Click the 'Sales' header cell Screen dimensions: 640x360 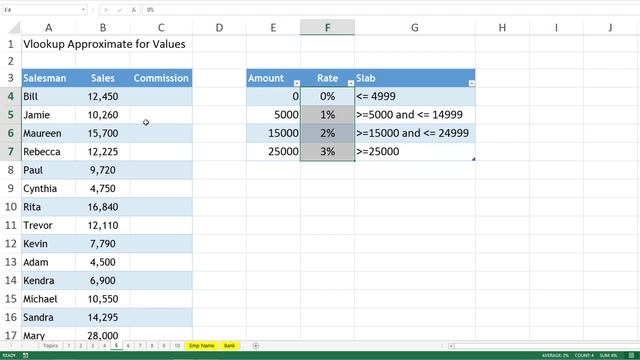point(103,78)
